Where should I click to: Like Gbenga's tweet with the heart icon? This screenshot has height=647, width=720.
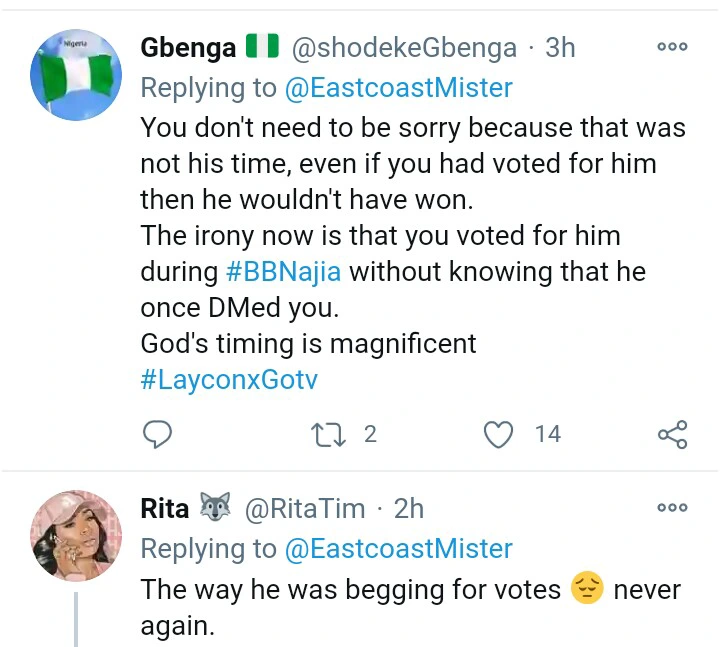point(497,434)
